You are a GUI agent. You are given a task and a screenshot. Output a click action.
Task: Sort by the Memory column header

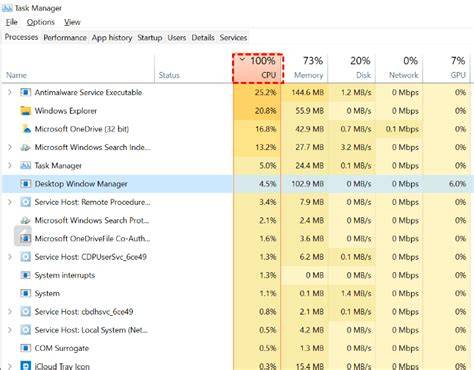point(305,68)
